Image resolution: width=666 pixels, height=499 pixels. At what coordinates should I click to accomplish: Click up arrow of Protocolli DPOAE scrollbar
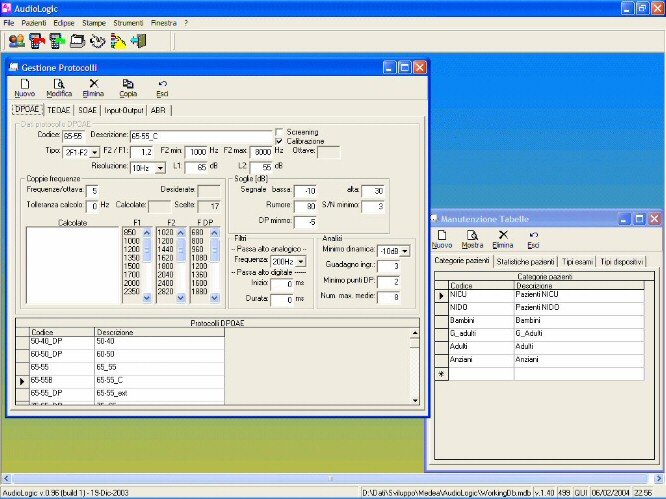pyautogui.click(x=415, y=333)
